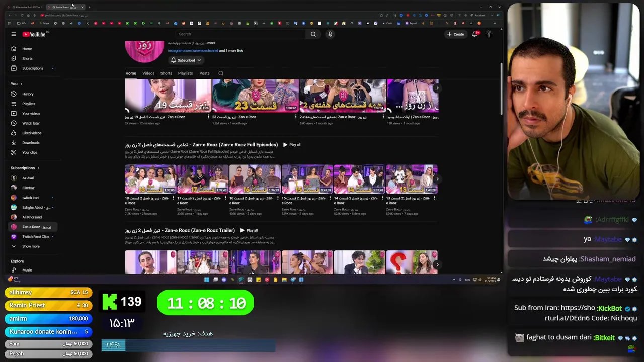Open YouTube notifications bell
This screenshot has height=362, width=644.
click(x=474, y=34)
